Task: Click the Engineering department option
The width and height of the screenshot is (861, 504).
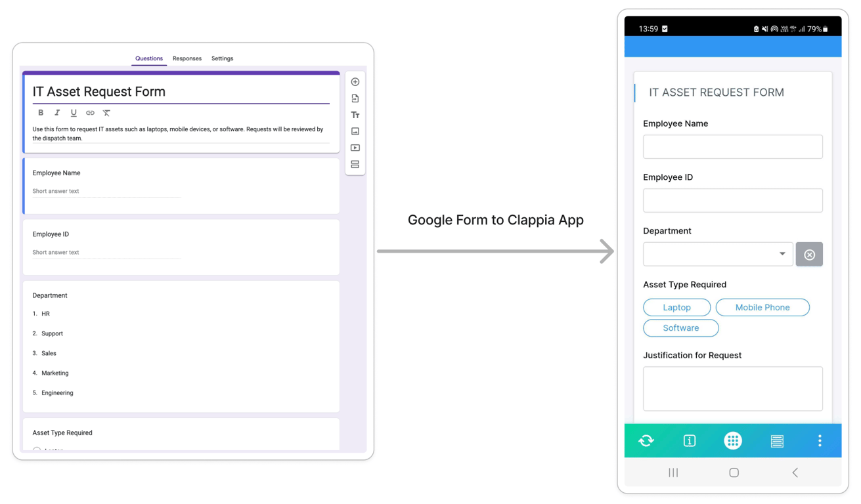Action: point(57,392)
